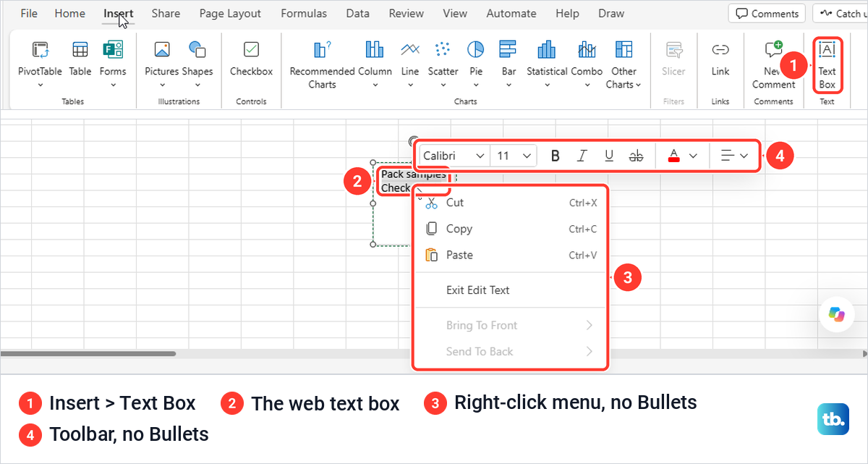
Task: Click the scroll right arrow
Action: click(x=864, y=354)
